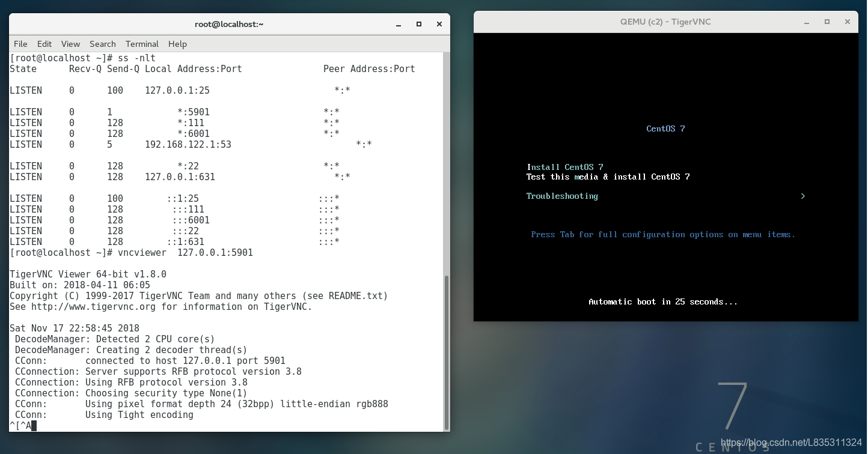Select Install CentOS 7 boot entry

click(x=565, y=167)
